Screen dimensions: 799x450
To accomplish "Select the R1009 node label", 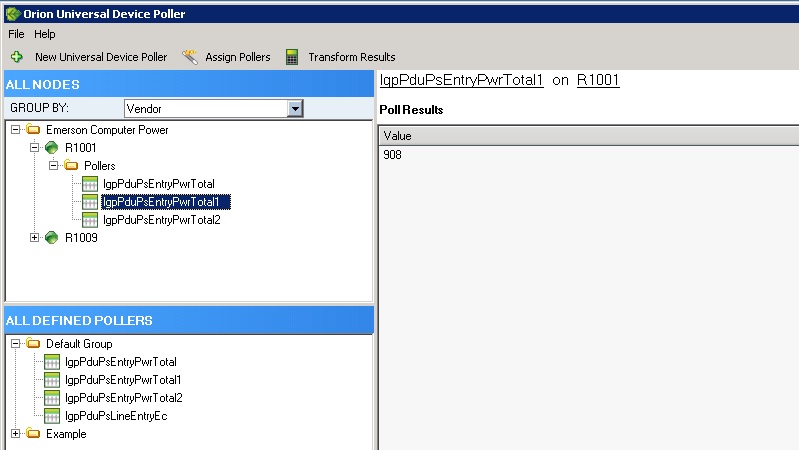I will click(x=81, y=238).
